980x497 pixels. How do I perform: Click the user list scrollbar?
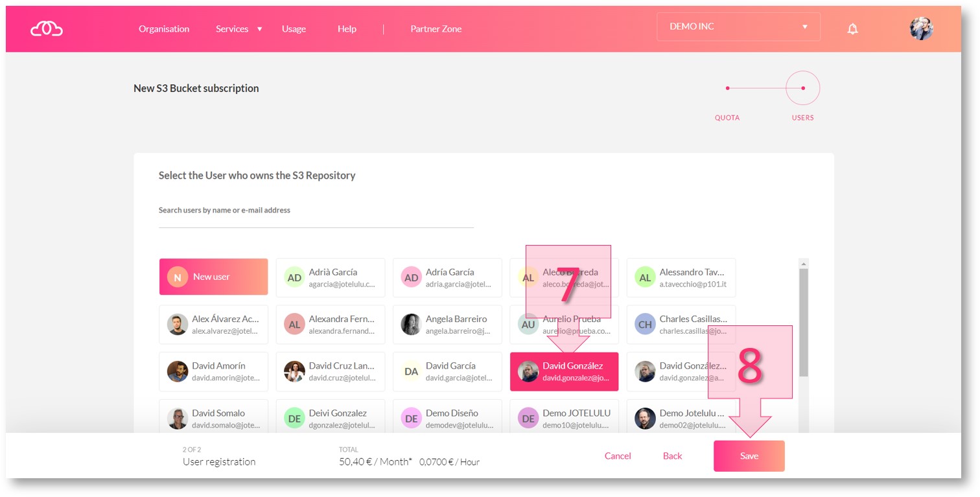coord(804,324)
